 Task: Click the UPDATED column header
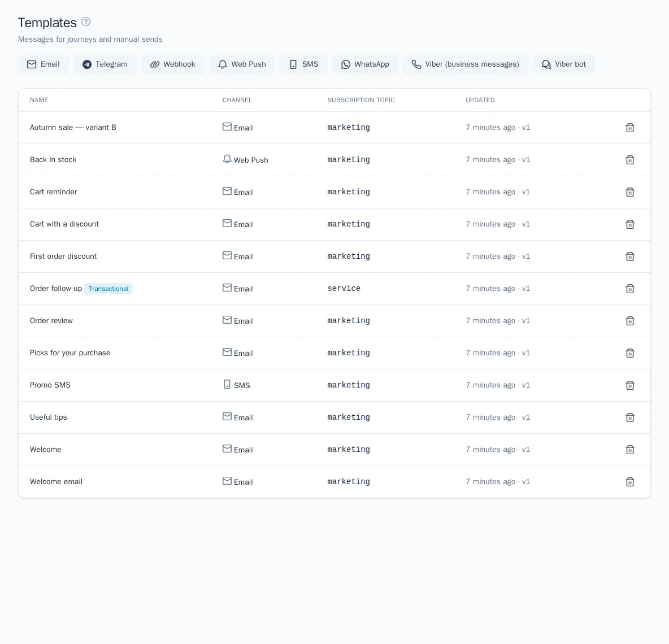click(480, 100)
